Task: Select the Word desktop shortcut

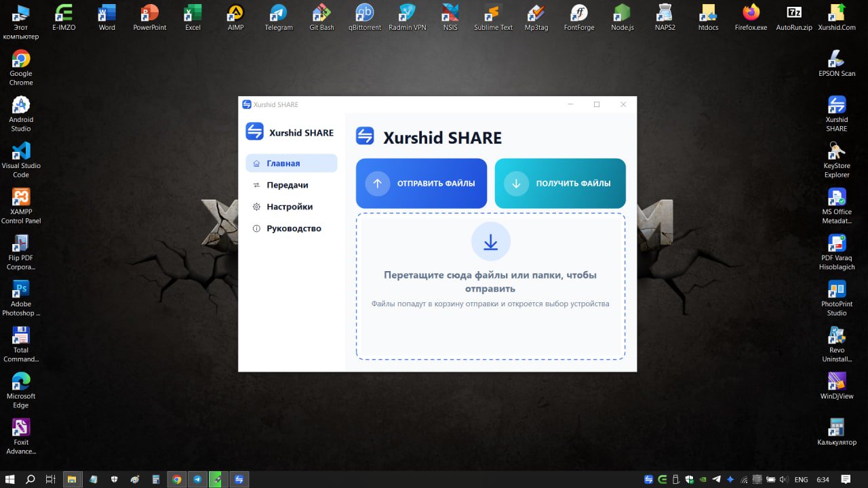Action: tap(107, 18)
